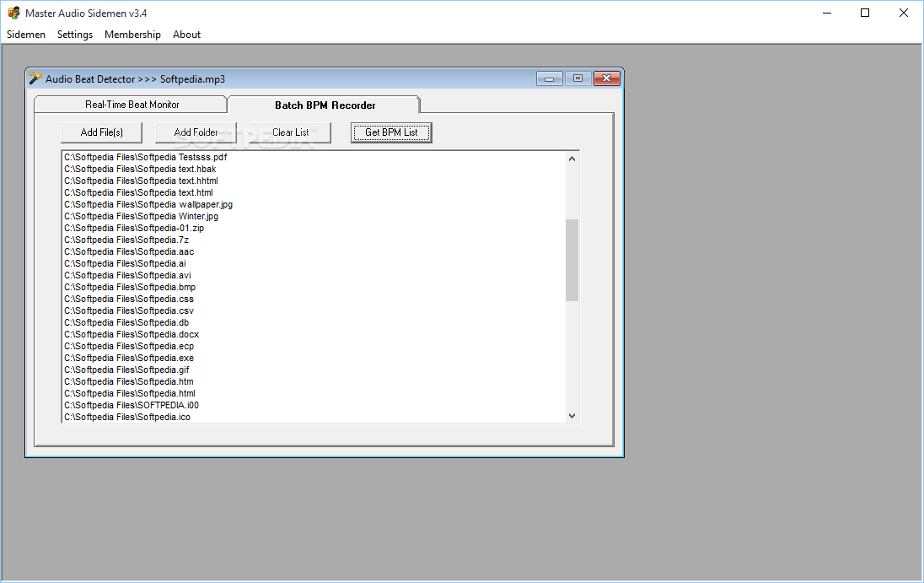
Task: Select the Batch BPM Recorder tab
Action: [x=324, y=105]
